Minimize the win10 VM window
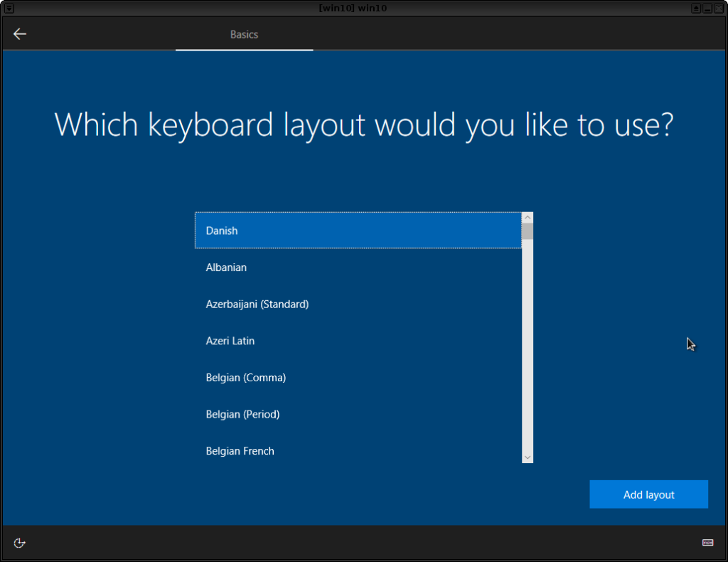 [707, 9]
